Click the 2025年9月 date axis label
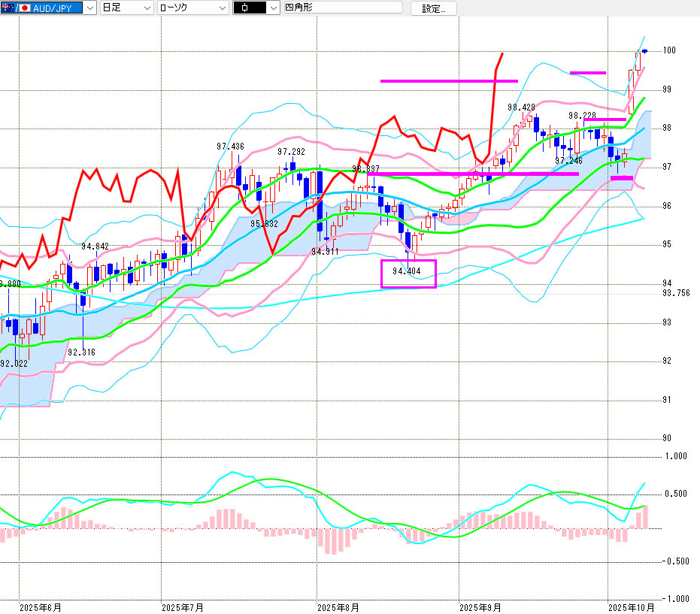 click(480, 606)
